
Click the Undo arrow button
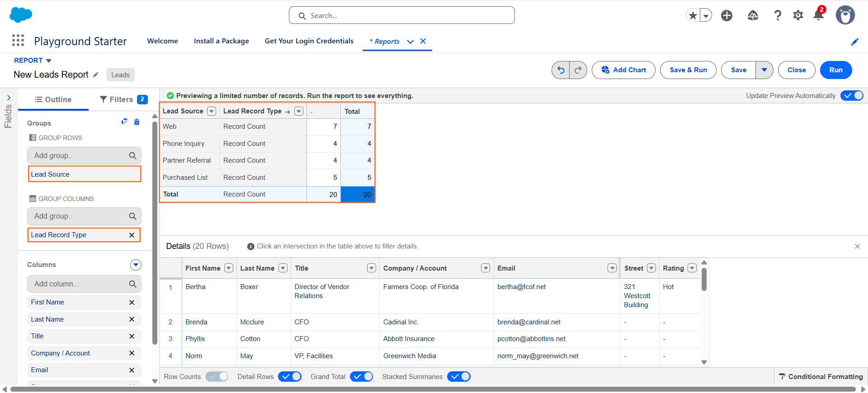[x=561, y=70]
